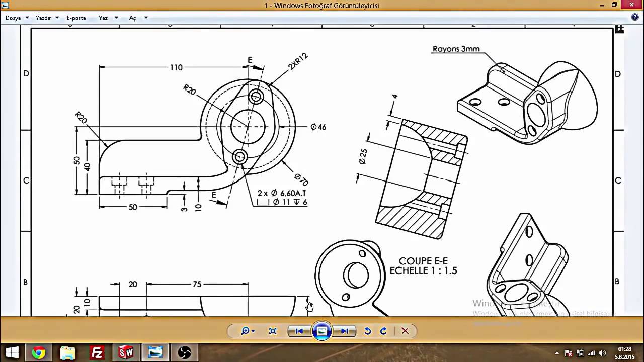
Task: Open the battery power icon
Action: pyautogui.click(x=580, y=353)
